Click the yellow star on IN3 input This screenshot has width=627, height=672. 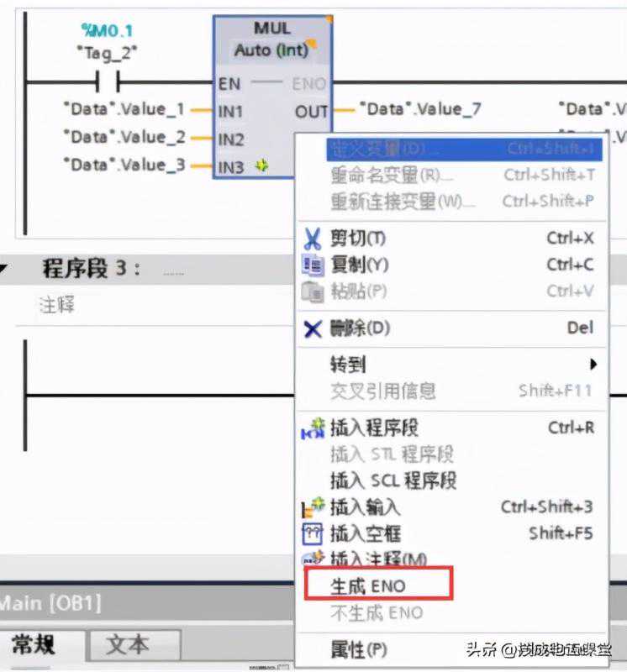[x=261, y=166]
